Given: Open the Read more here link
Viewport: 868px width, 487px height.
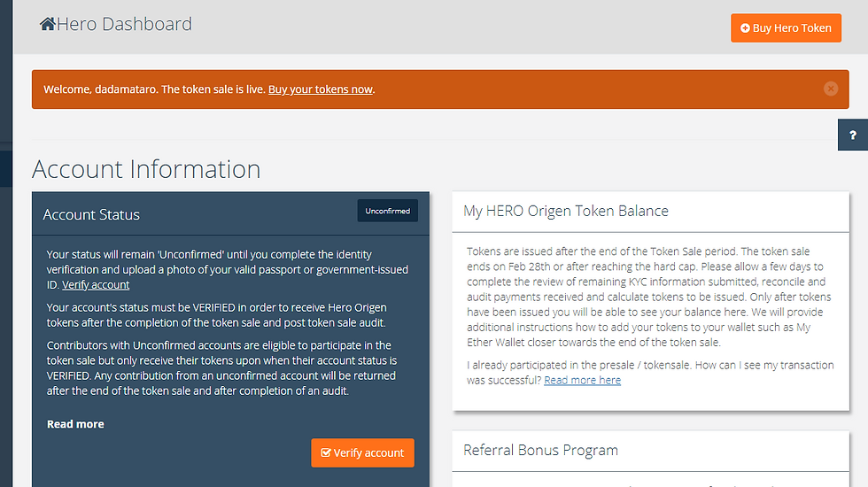Looking at the screenshot, I should 583,380.
